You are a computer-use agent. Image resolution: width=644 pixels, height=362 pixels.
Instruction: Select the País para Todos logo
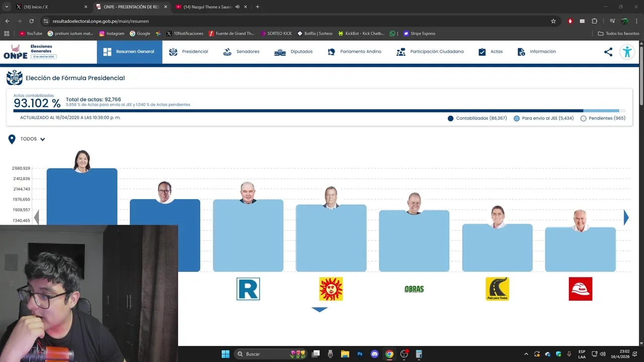tap(497, 289)
